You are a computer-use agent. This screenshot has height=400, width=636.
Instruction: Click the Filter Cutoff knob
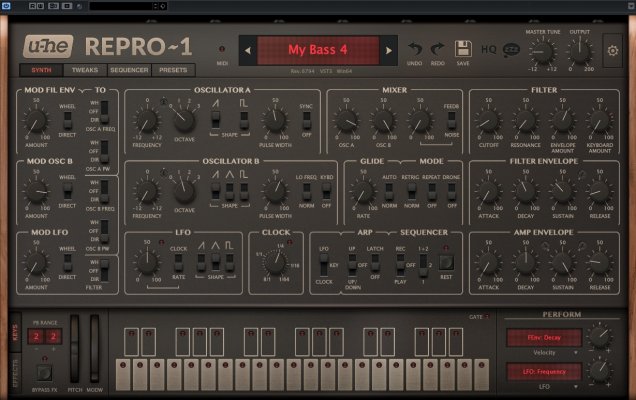point(488,121)
